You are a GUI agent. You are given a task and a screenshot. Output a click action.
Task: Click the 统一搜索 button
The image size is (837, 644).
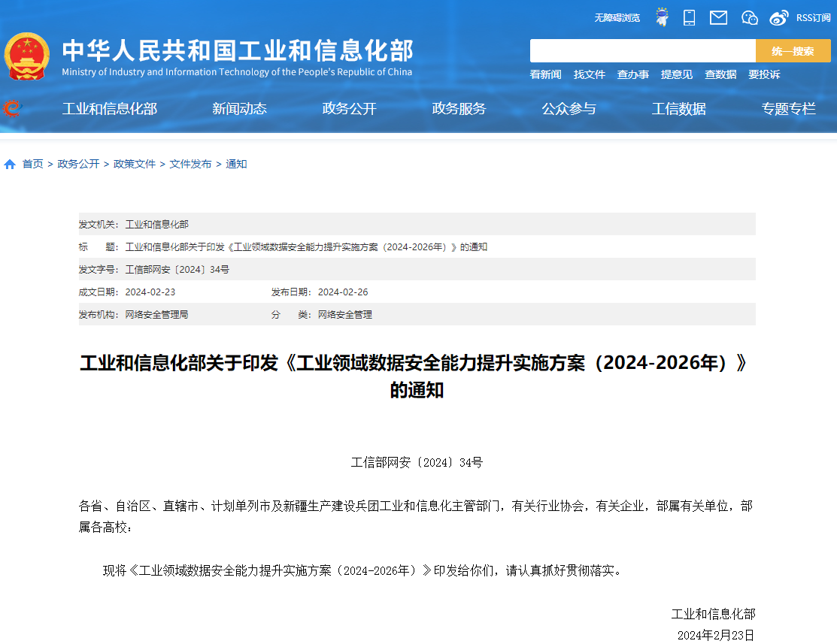[x=793, y=50]
